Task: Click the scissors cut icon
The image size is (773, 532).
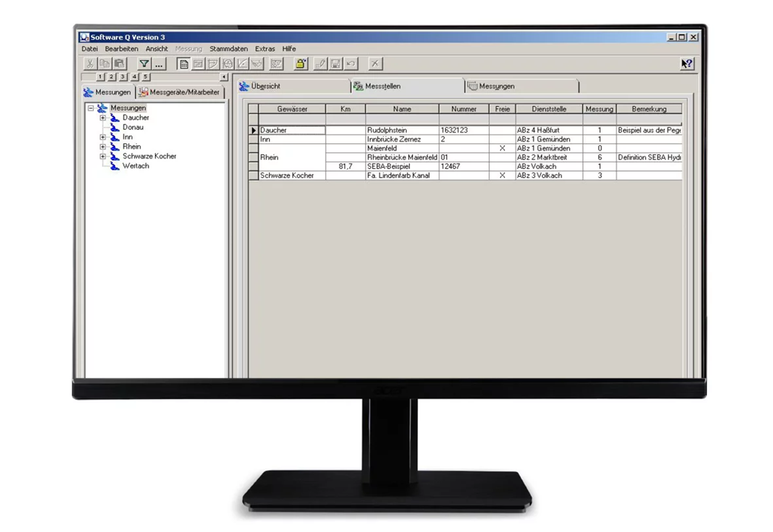Action: tap(90, 64)
